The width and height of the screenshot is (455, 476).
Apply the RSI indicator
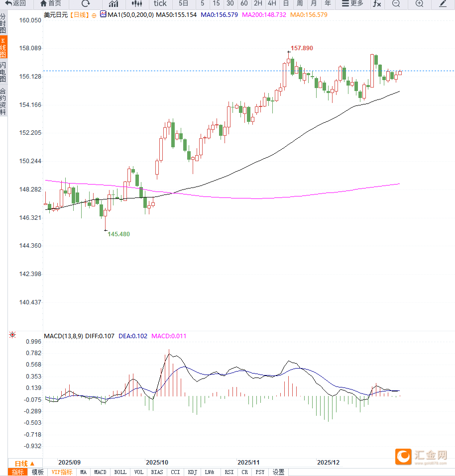229,472
